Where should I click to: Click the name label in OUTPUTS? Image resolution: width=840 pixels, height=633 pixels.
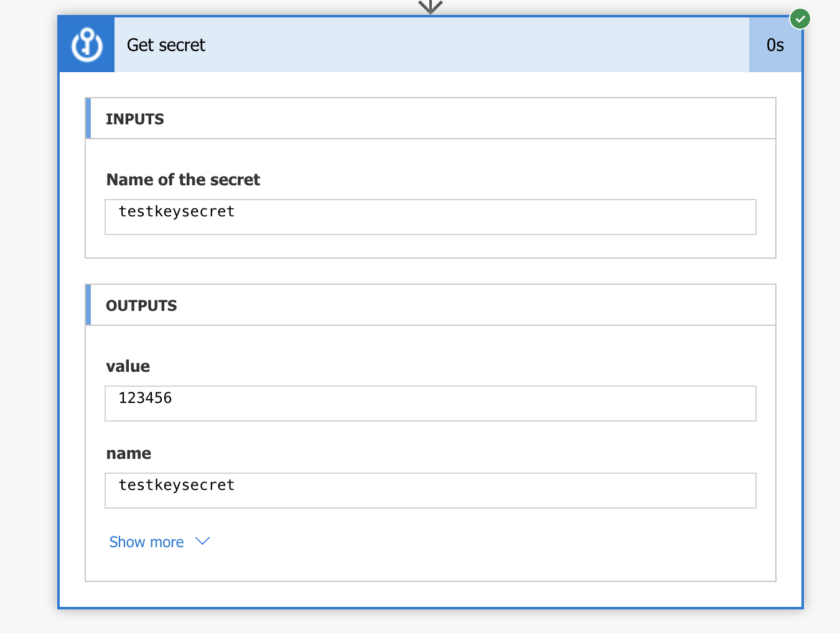[129, 453]
